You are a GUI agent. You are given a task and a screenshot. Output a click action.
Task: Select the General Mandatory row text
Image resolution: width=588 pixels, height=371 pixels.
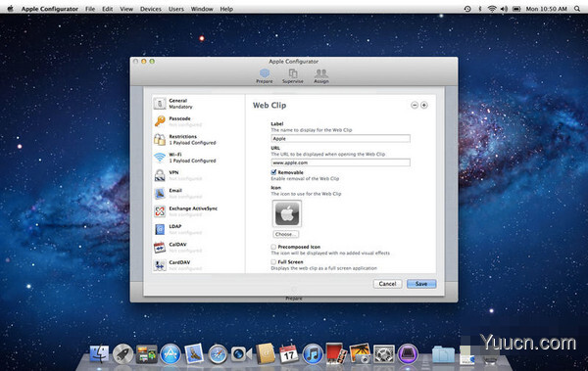pyautogui.click(x=180, y=104)
